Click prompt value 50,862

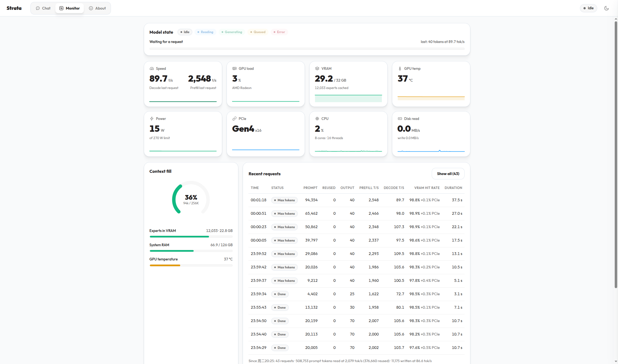coord(311,227)
